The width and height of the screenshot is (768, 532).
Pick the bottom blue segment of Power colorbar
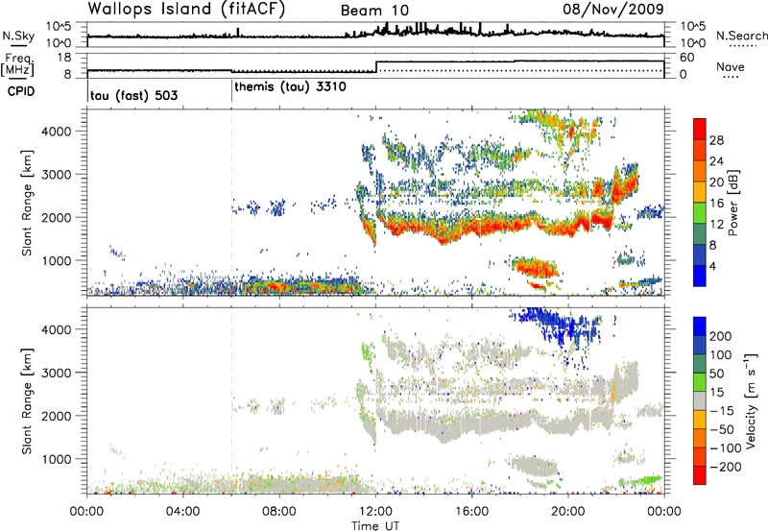coord(700,276)
